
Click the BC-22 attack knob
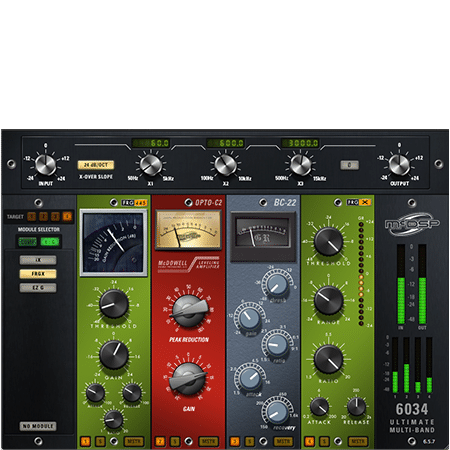[x=250, y=378]
